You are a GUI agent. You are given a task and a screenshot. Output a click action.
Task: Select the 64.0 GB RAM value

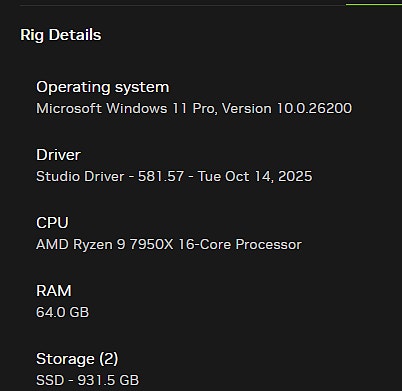[63, 313]
